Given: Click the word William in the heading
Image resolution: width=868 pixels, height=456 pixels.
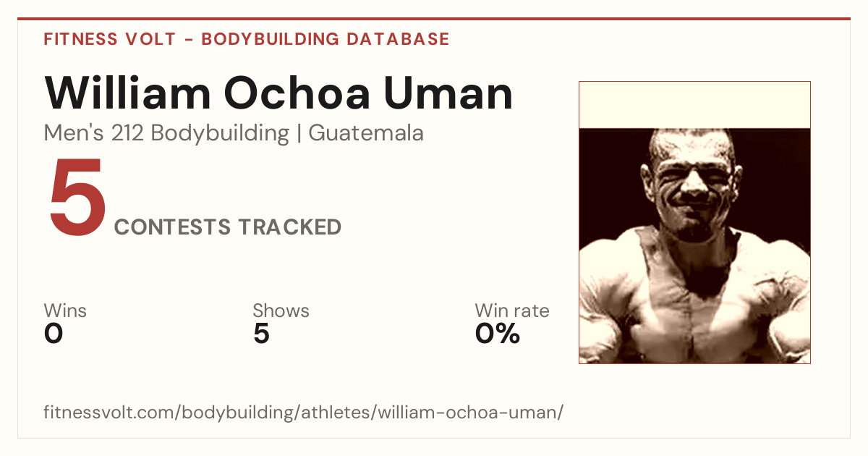Looking at the screenshot, I should [x=127, y=93].
